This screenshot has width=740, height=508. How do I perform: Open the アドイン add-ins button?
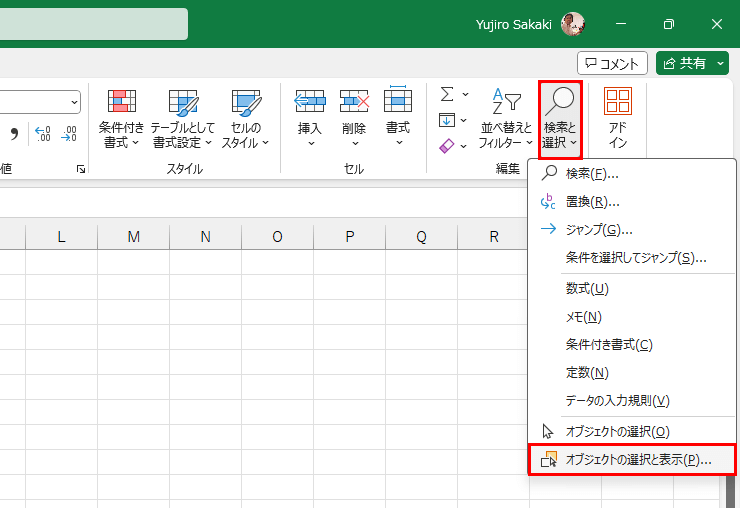(618, 119)
